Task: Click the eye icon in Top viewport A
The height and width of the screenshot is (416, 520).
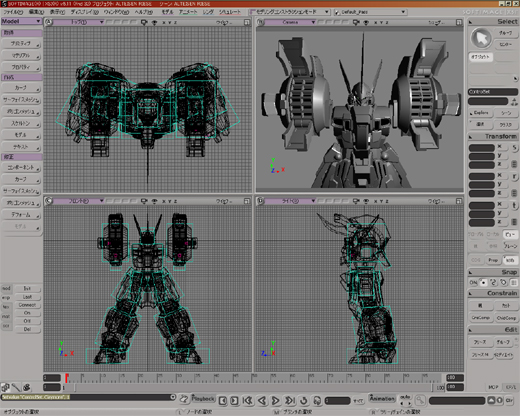Action: tap(154, 22)
